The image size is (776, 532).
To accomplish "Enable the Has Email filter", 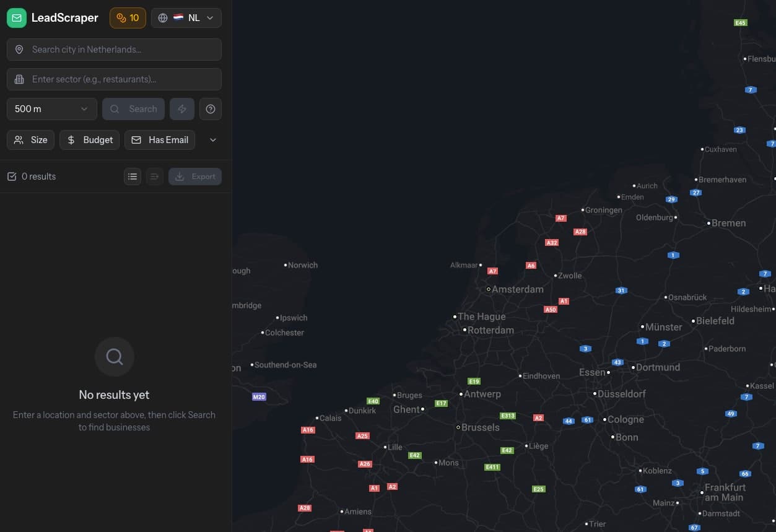I will tap(160, 139).
